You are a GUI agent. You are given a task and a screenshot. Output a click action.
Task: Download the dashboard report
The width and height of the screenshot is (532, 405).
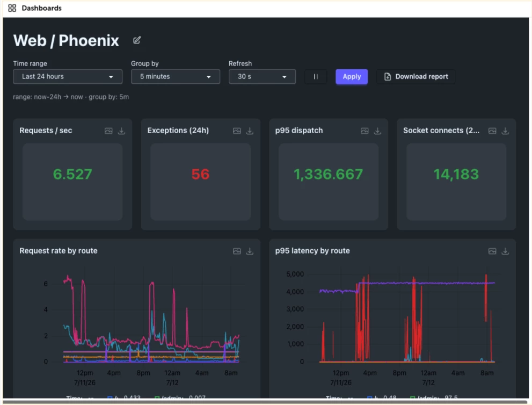click(416, 77)
